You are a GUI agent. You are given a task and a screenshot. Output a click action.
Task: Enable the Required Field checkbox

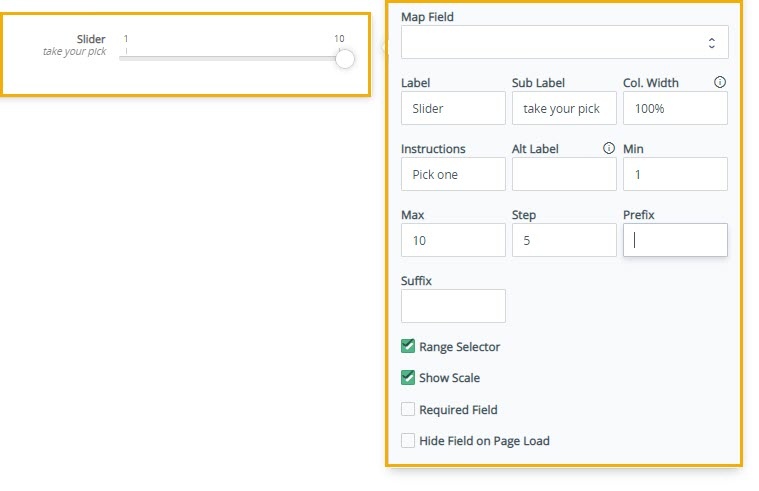pyautogui.click(x=408, y=409)
